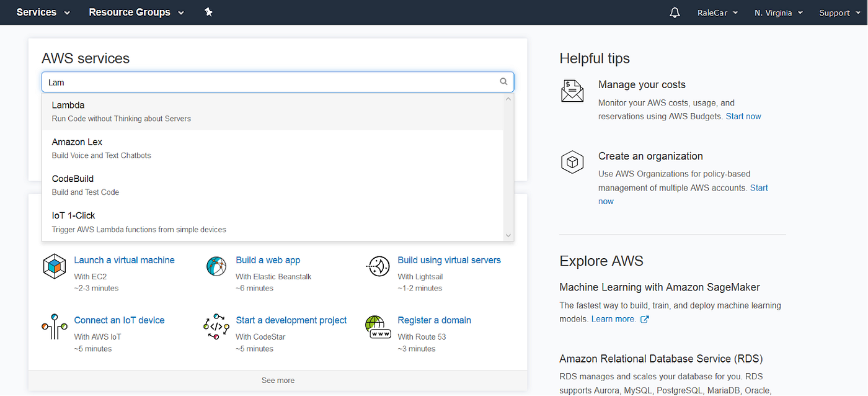Click the Manage your costs envelope icon
Screen dimensions: 868x396
[572, 91]
